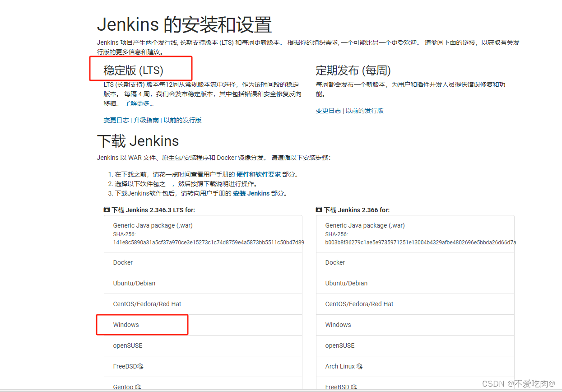Choose openSUSE in the weekly 2.366 list

coord(415,345)
